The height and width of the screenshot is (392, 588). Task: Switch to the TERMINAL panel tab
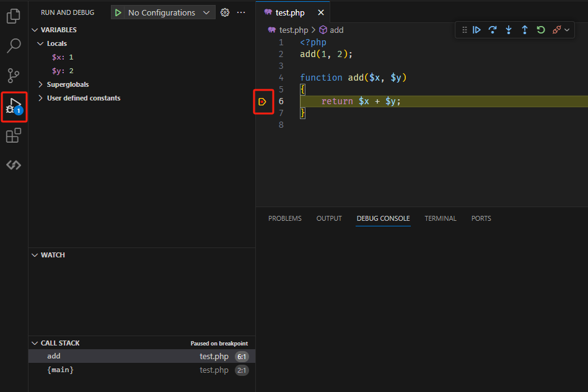coord(441,218)
